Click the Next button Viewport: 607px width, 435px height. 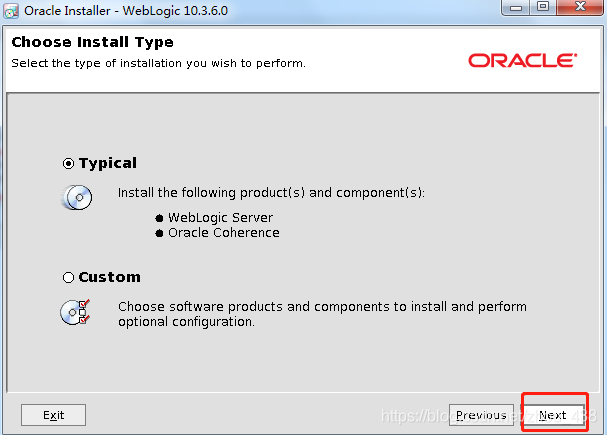click(553, 415)
